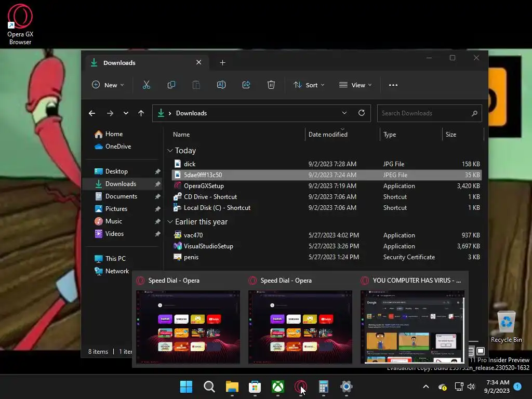Sort by Name column header
Screen dimensions: 532x399
pos(181,135)
